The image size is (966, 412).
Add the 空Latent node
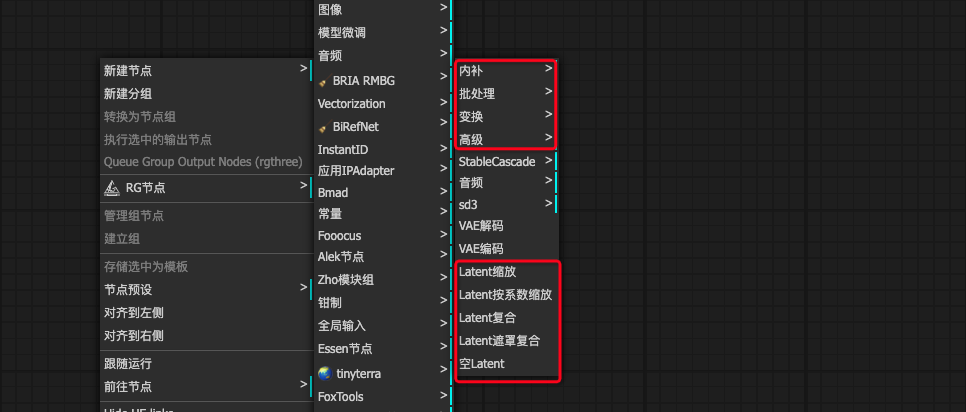(x=506, y=364)
